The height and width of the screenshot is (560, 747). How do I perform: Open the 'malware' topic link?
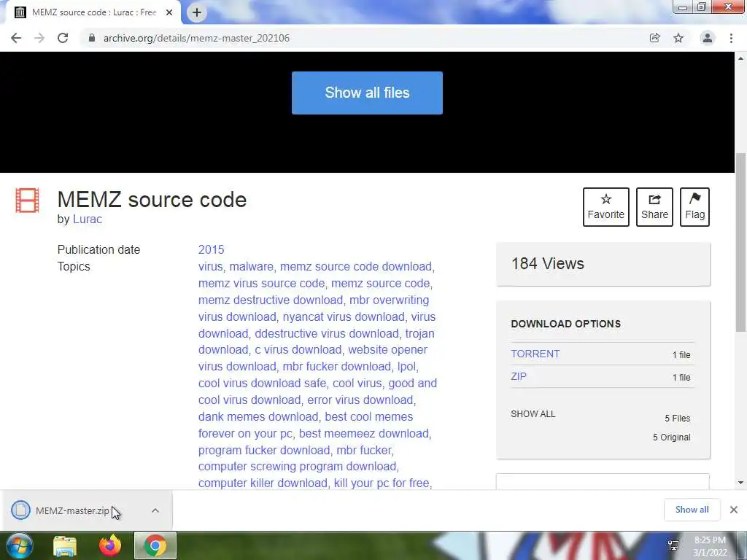[x=252, y=266]
